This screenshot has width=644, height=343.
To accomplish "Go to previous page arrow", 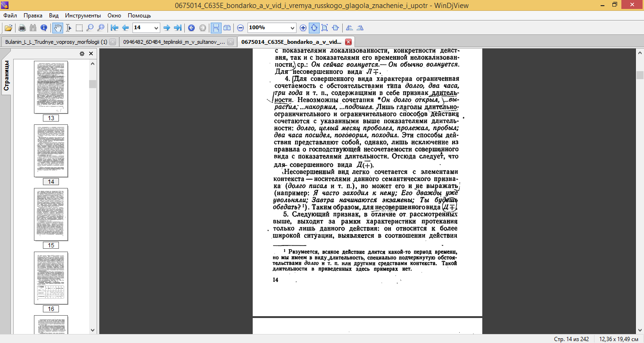I will point(125,28).
